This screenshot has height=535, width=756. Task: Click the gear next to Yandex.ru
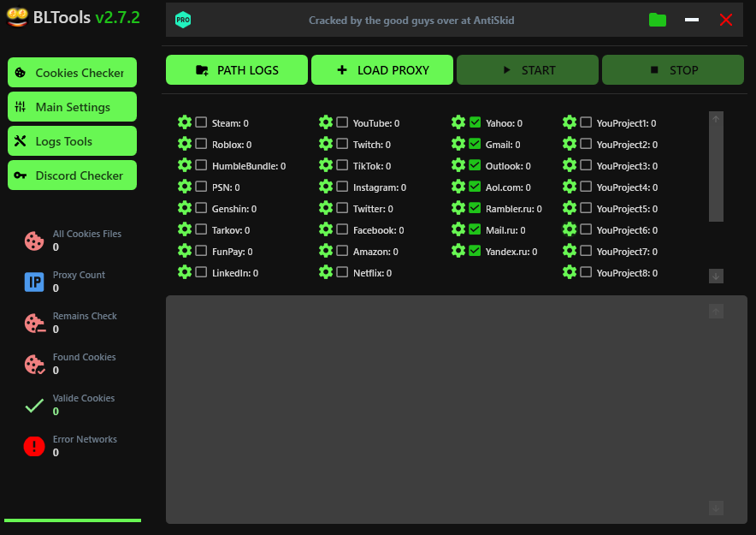(458, 251)
